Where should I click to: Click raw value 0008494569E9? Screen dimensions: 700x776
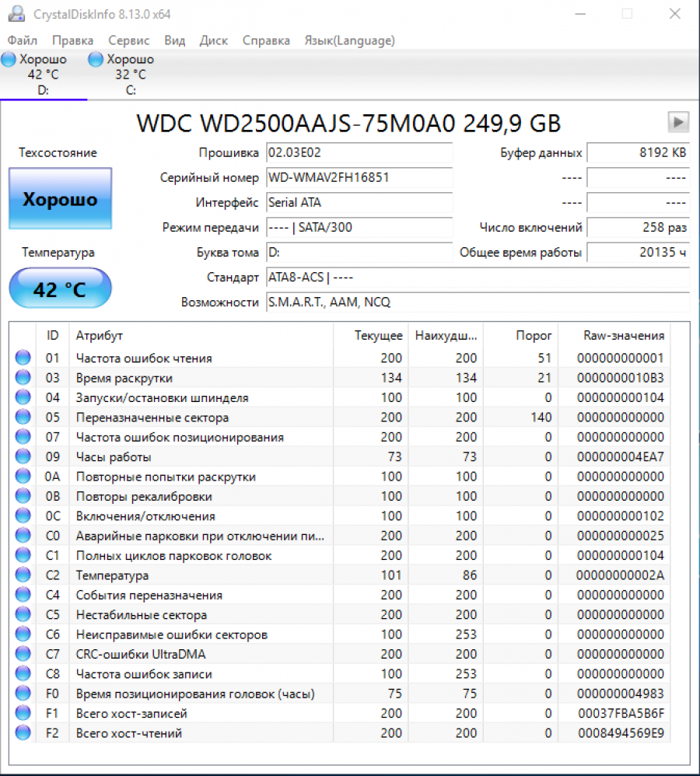[x=621, y=733]
